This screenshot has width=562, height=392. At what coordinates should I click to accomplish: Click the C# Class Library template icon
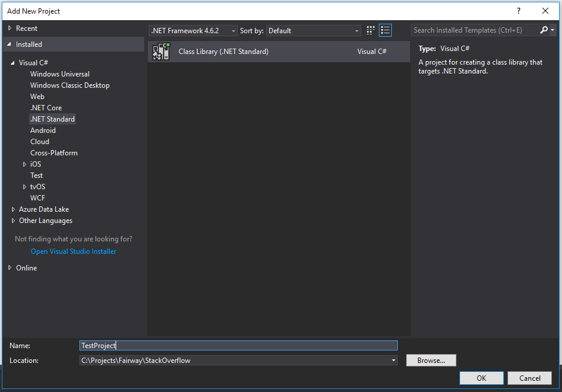tap(161, 52)
